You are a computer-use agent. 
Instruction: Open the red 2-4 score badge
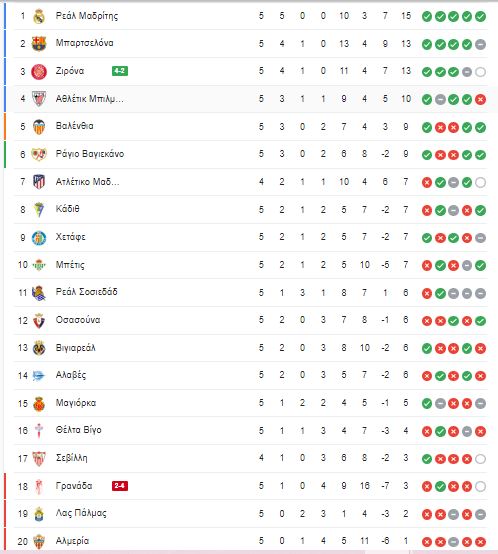[120, 486]
